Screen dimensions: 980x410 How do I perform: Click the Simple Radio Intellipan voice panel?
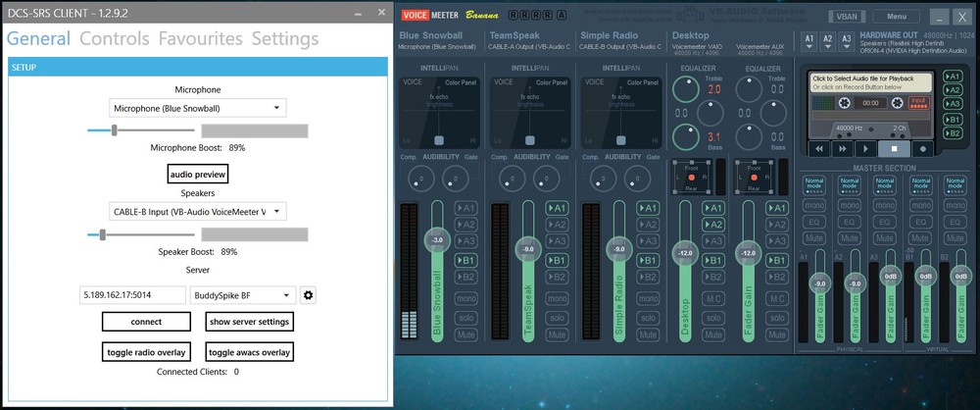click(x=621, y=112)
